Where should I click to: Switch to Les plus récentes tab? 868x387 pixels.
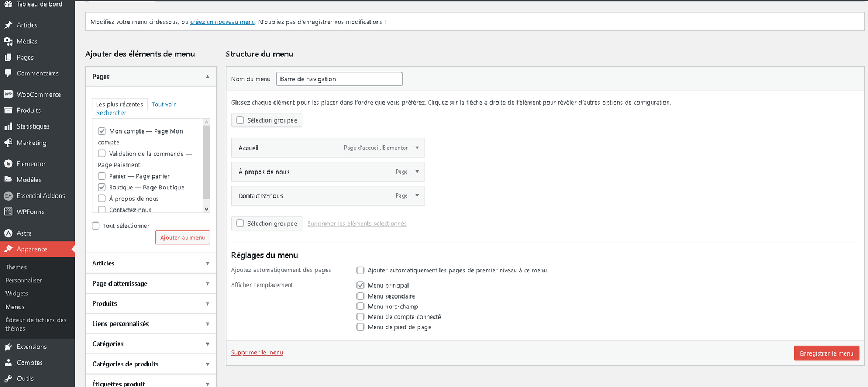[x=119, y=104]
